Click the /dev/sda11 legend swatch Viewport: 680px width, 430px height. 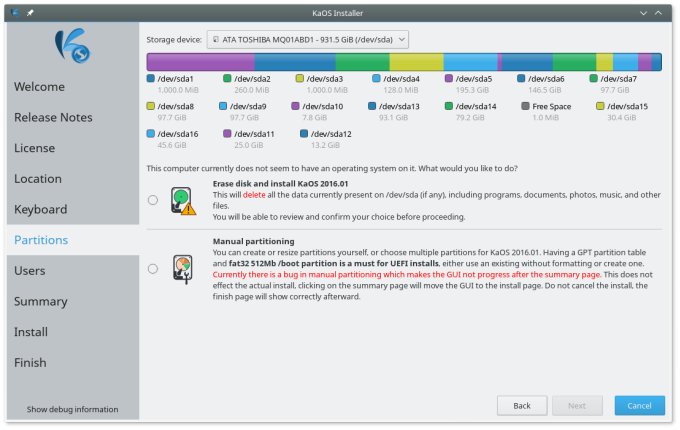tap(227, 134)
